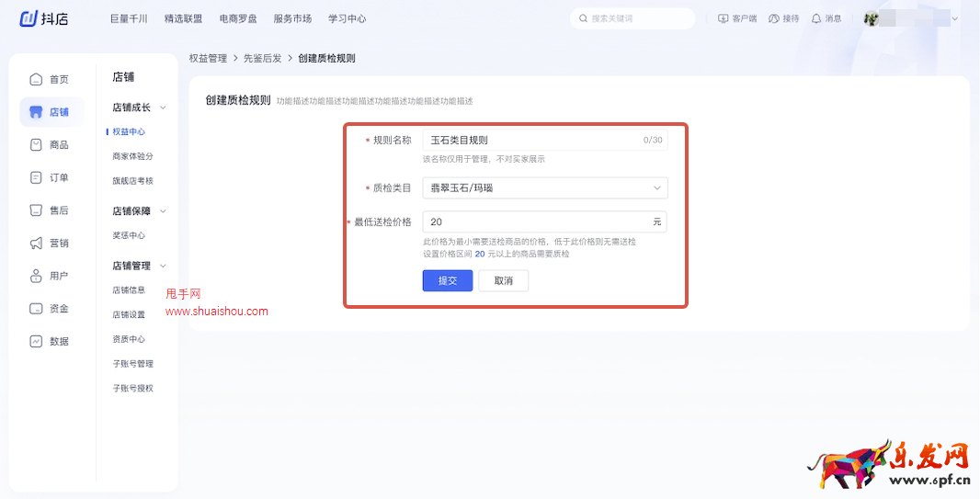Screen dimensions: 980x499
Task: Select 权益中心 in the submenu
Action: pyautogui.click(x=129, y=131)
